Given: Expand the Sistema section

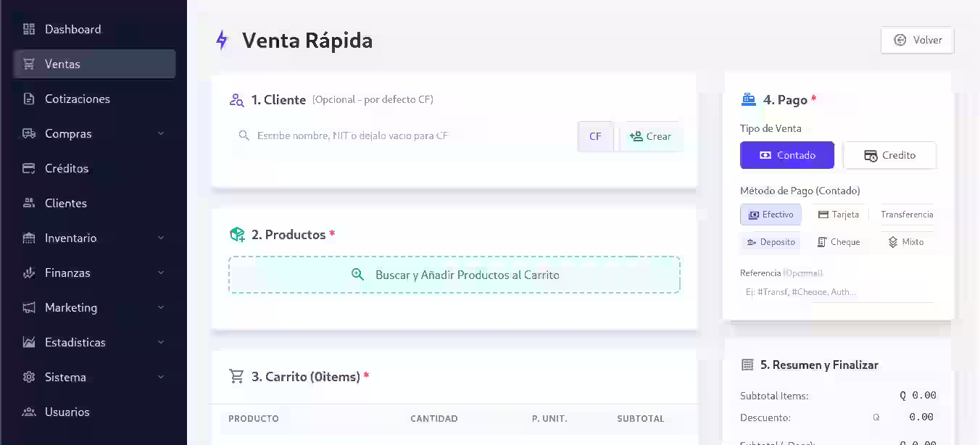Looking at the screenshot, I should [x=161, y=377].
